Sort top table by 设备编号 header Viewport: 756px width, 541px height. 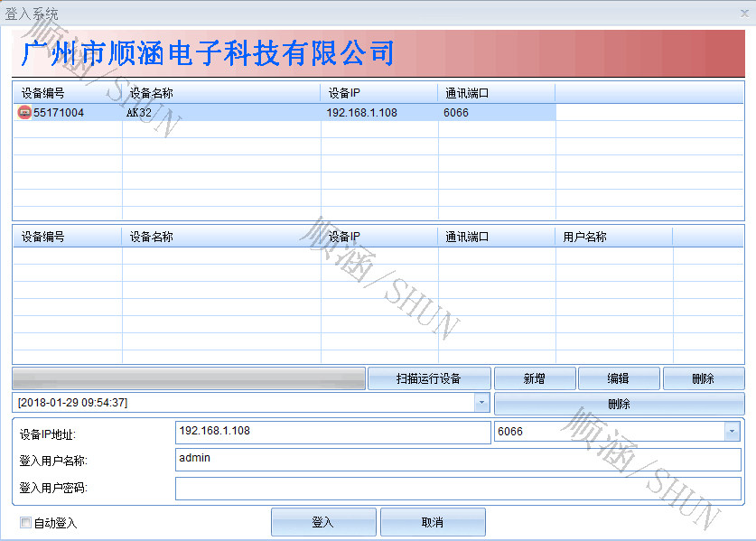[68, 93]
